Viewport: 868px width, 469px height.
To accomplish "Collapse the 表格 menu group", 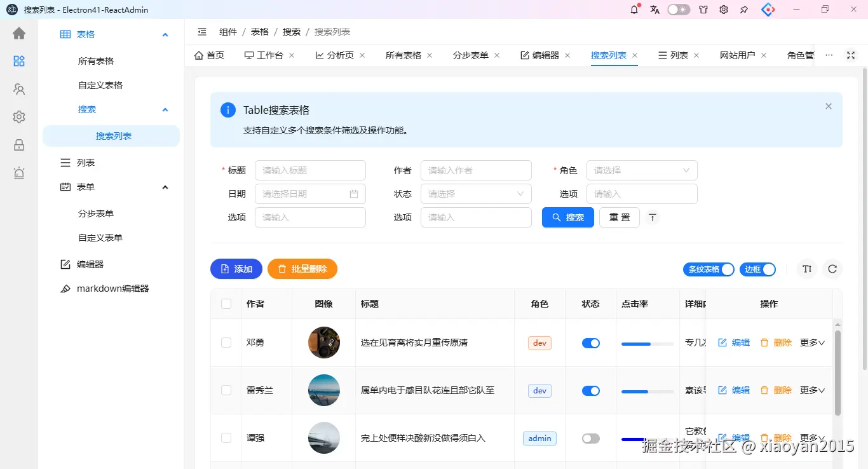I will coord(165,35).
